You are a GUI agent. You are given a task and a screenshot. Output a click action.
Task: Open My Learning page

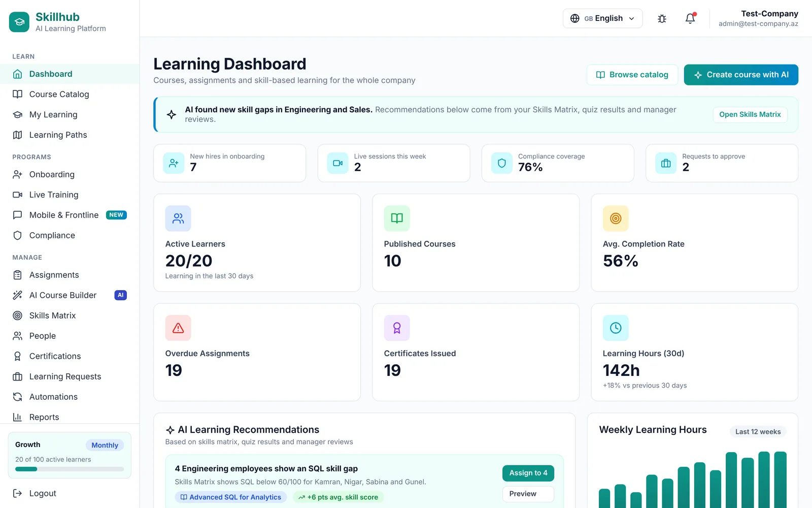(x=70, y=115)
